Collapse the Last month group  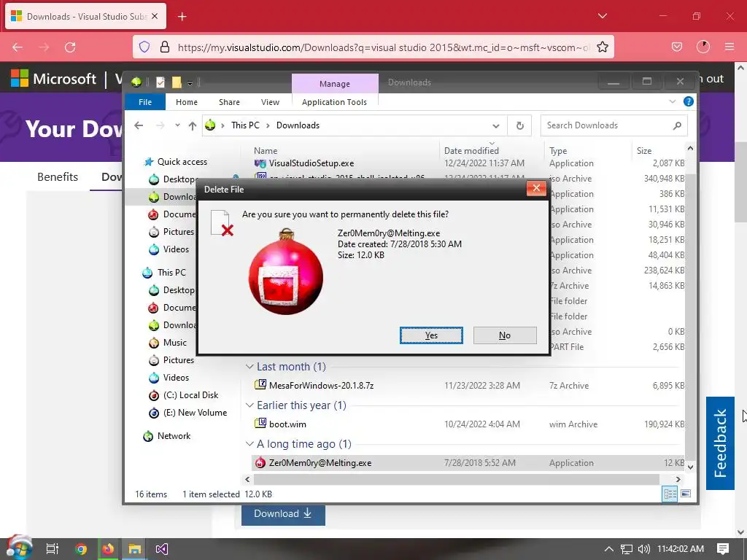point(249,367)
